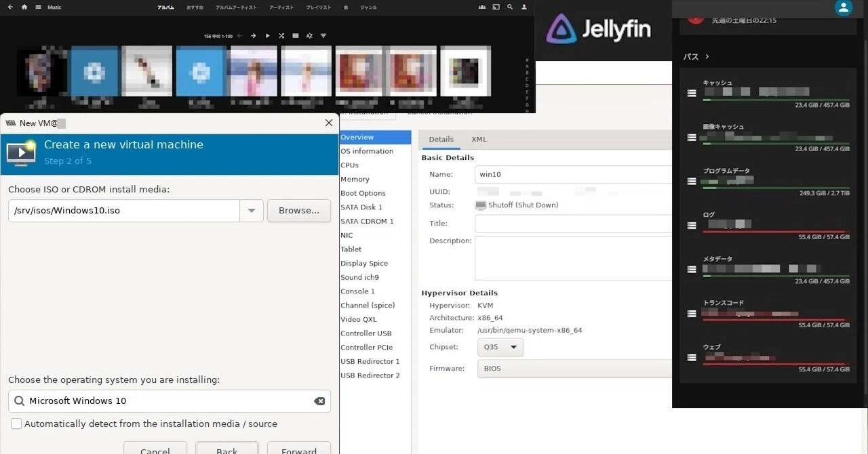Image resolution: width=868 pixels, height=454 pixels.
Task: Select CPUs in hardware list
Action: 375,165
